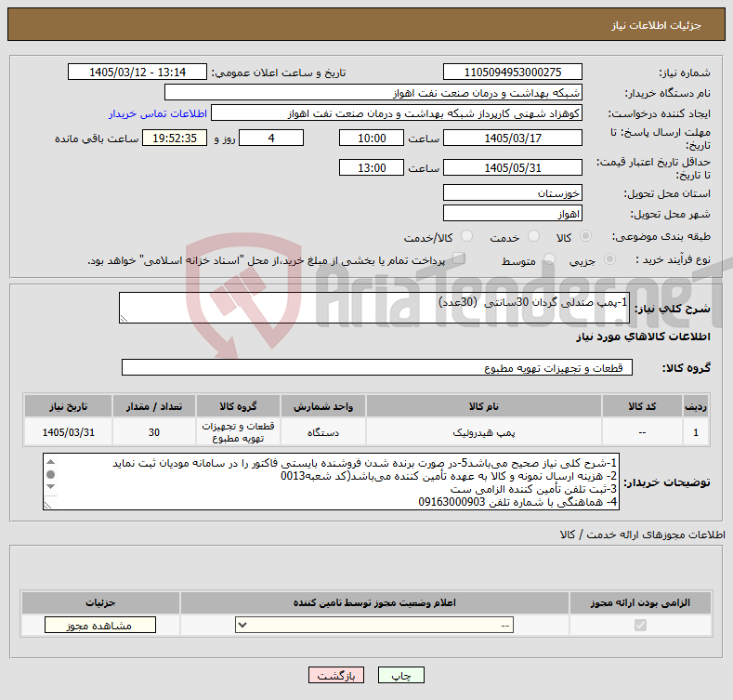Click the چاپ (print) button
This screenshot has width=733, height=700.
400,675
